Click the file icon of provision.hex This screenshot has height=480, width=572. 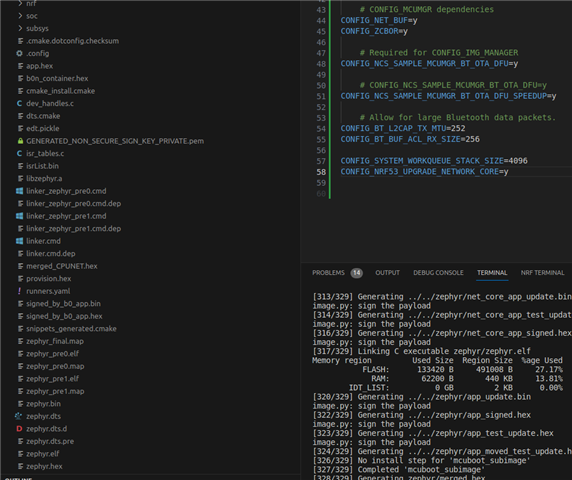pos(20,278)
